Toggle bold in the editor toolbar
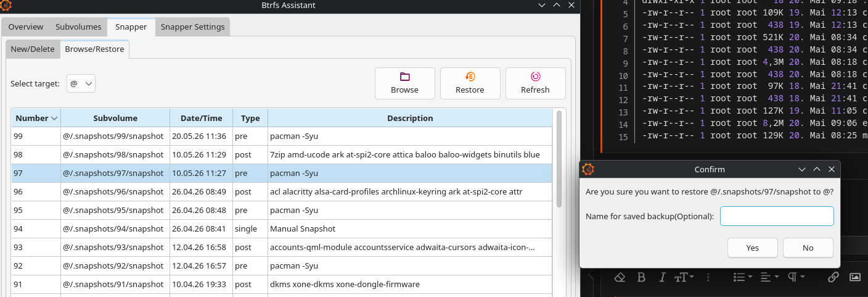Screen dimensions: 868x297 click(641, 277)
